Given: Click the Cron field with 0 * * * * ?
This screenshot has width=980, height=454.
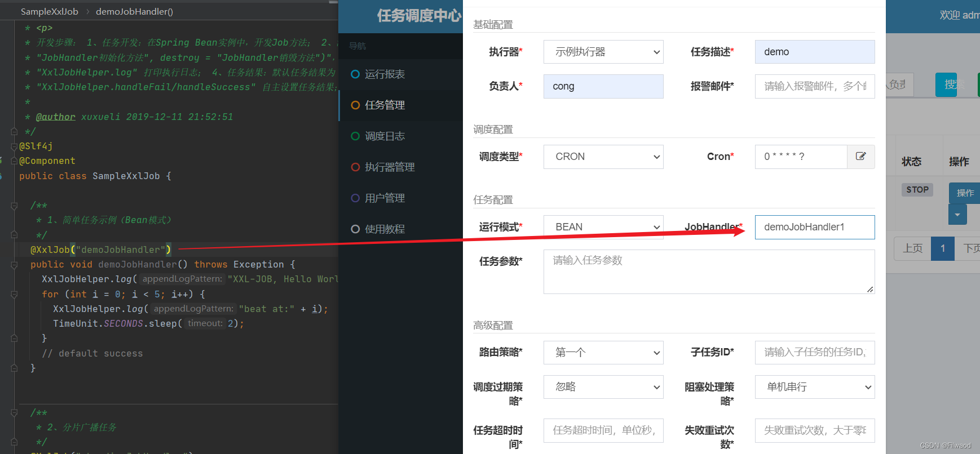Looking at the screenshot, I should click(x=801, y=157).
